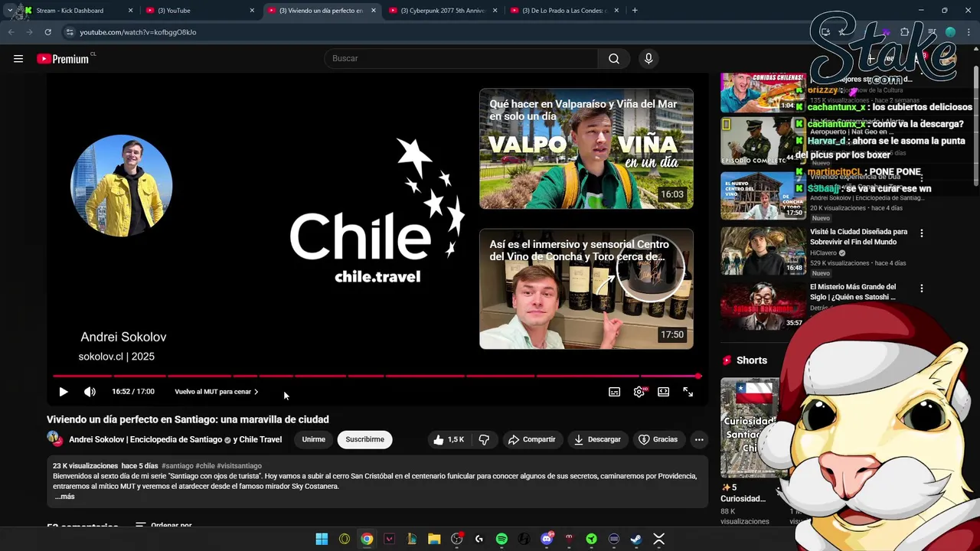The image size is (980, 551).
Task: Expand chapter 'Vuelvo al MUT para cenar'
Action: point(217,392)
